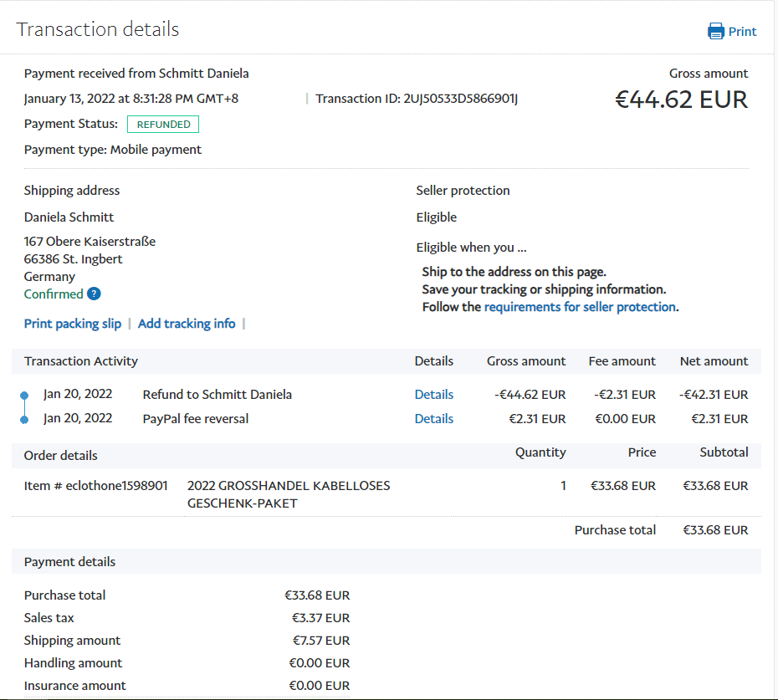Click the GROSSHANDEL KABELLOSES GESCHENK-PAKET item name
Image resolution: width=778 pixels, height=700 pixels.
point(289,494)
